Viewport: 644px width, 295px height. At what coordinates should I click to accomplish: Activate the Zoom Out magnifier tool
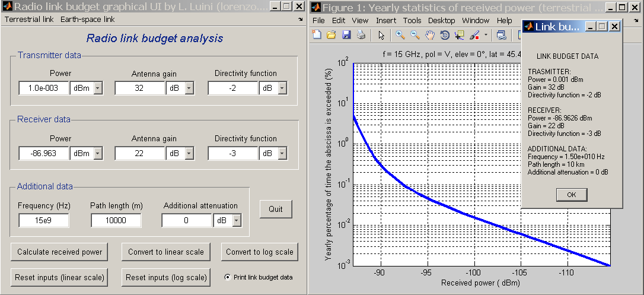(415, 35)
